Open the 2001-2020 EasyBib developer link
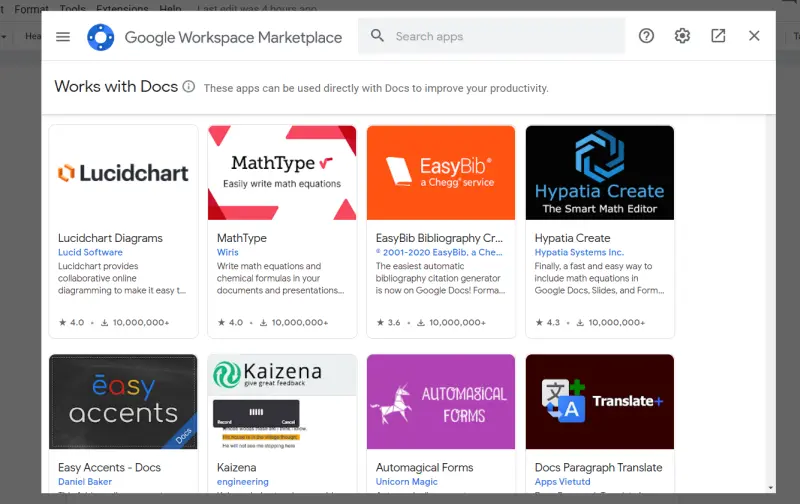800x504 pixels. point(439,252)
